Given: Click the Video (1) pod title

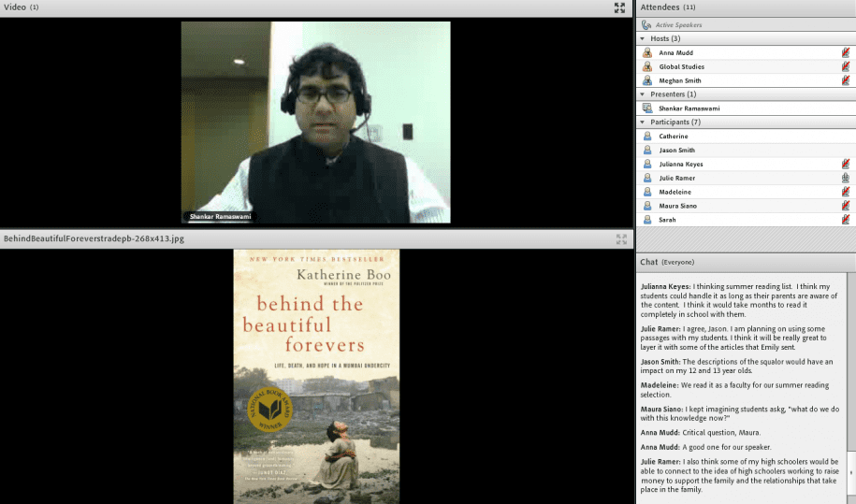Looking at the screenshot, I should (22, 7).
